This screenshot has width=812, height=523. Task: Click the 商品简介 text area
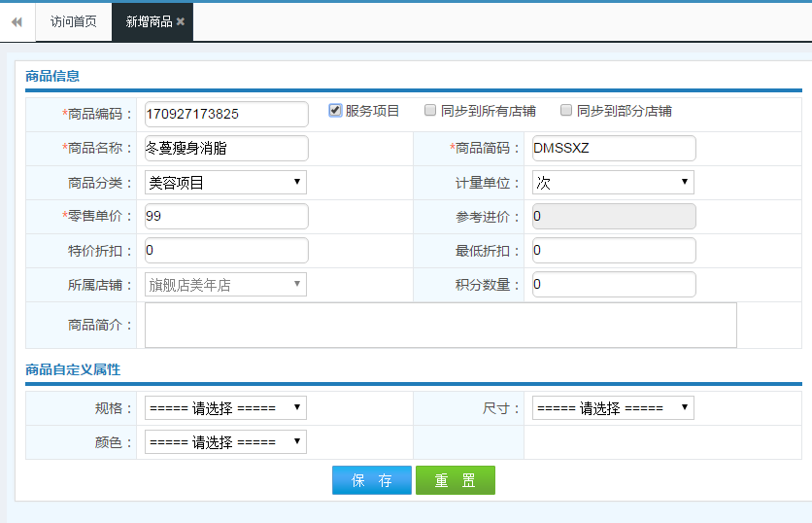tap(440, 325)
